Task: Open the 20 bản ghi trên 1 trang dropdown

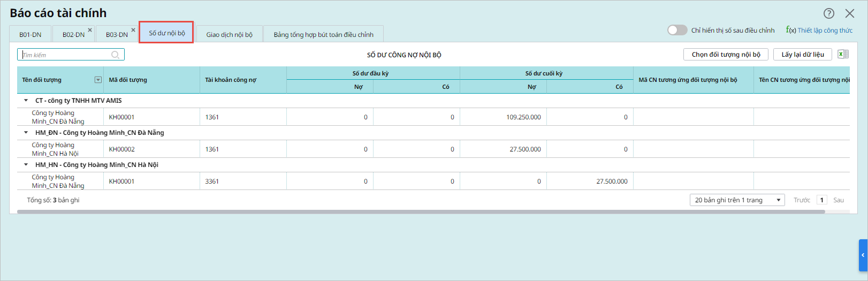Action: point(737,200)
